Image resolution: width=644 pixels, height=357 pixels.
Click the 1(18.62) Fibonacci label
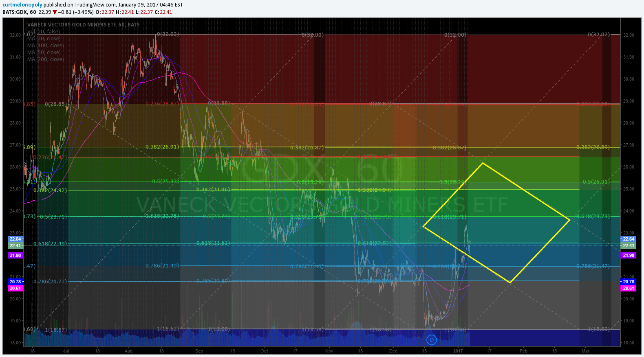click(168, 329)
